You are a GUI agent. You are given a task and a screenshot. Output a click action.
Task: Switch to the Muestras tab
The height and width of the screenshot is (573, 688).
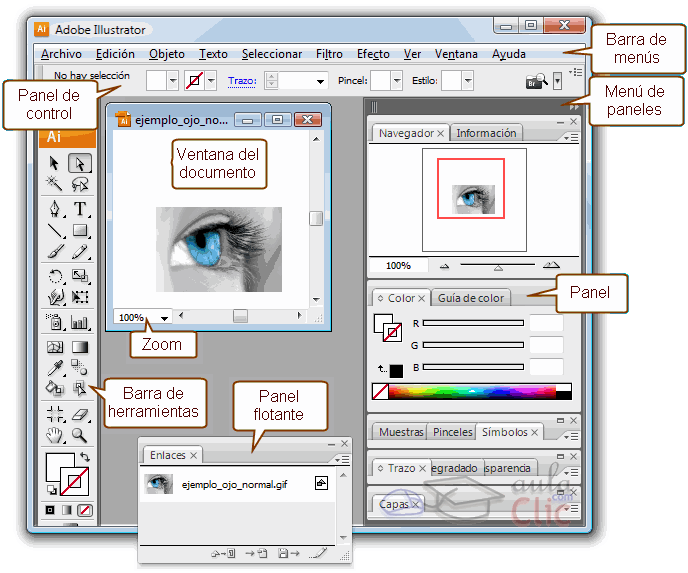[401, 432]
